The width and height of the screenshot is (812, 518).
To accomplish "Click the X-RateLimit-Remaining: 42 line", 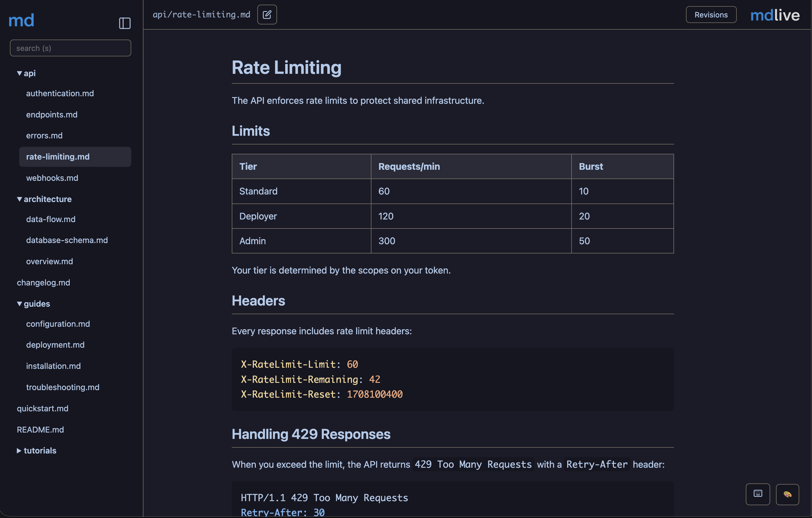I will (x=310, y=379).
